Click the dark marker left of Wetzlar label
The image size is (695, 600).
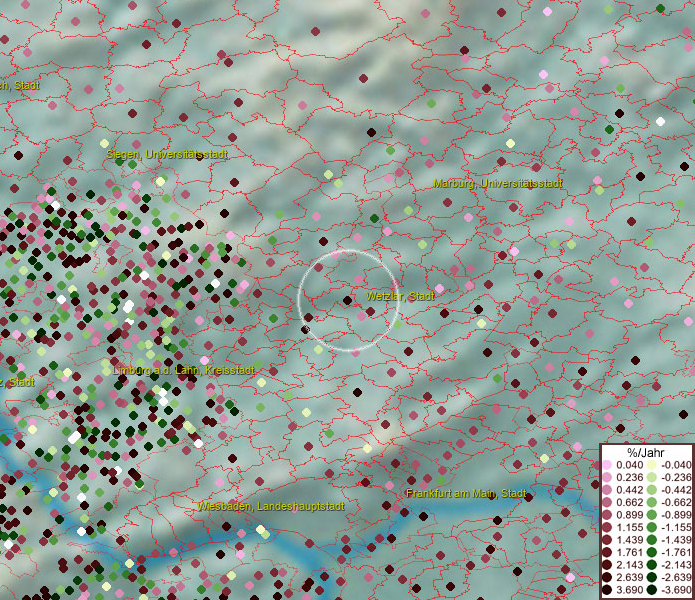click(347, 300)
